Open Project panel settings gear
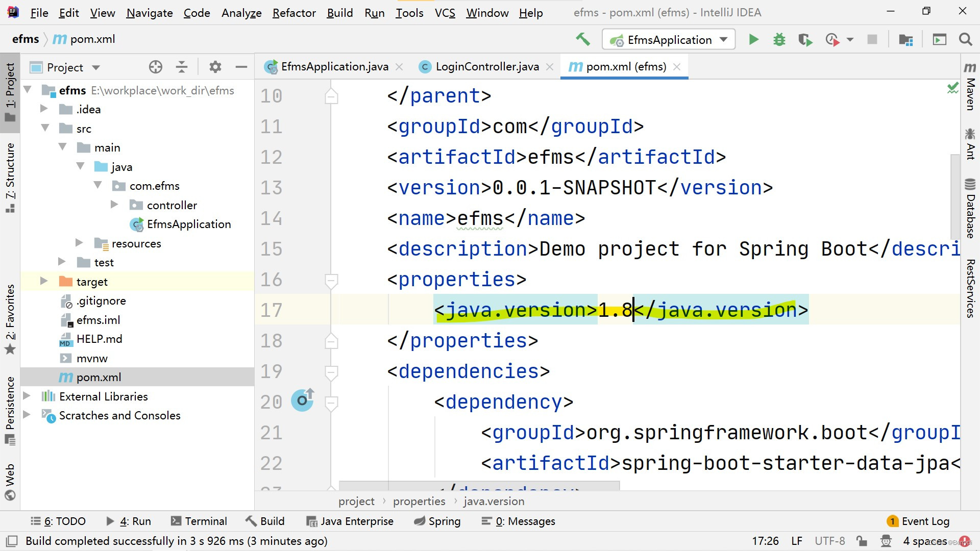980x551 pixels. coord(215,67)
